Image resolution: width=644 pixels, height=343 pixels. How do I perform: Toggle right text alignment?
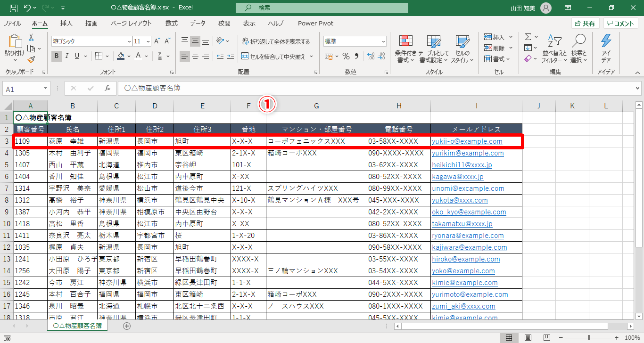[206, 56]
